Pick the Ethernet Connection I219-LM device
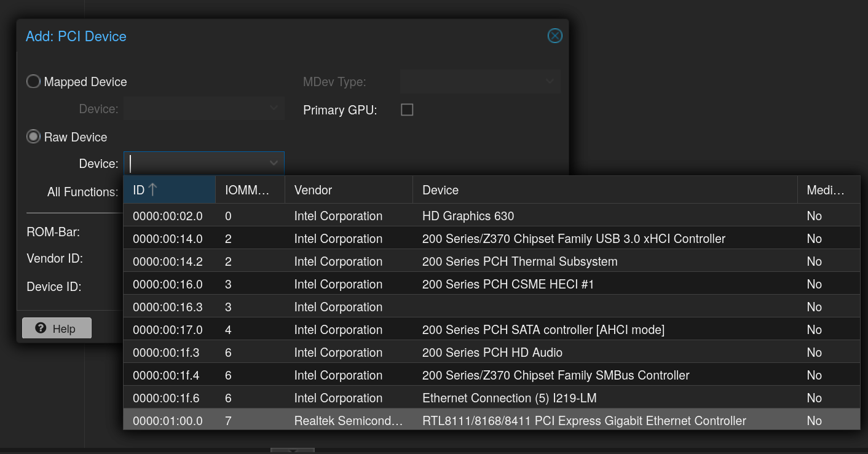 coord(509,398)
